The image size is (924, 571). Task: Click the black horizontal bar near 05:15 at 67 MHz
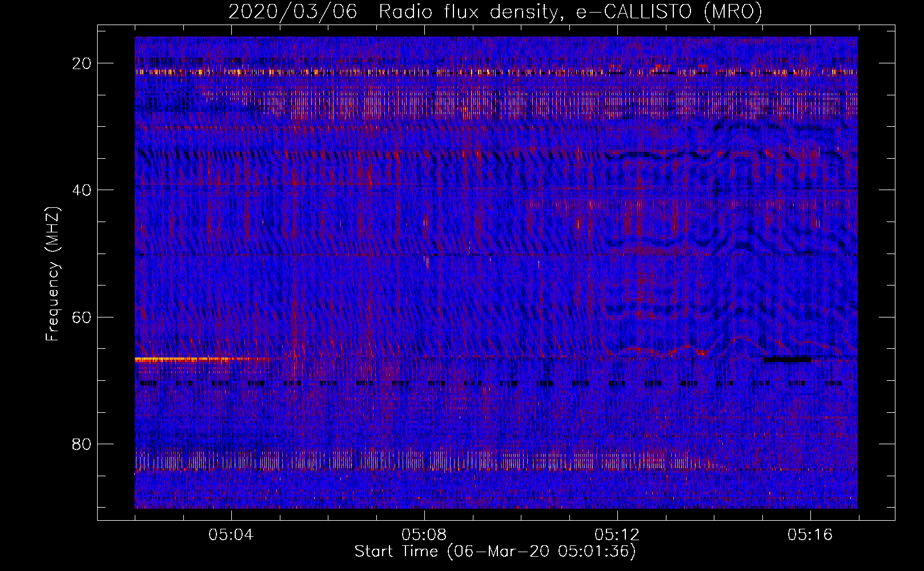[788, 359]
